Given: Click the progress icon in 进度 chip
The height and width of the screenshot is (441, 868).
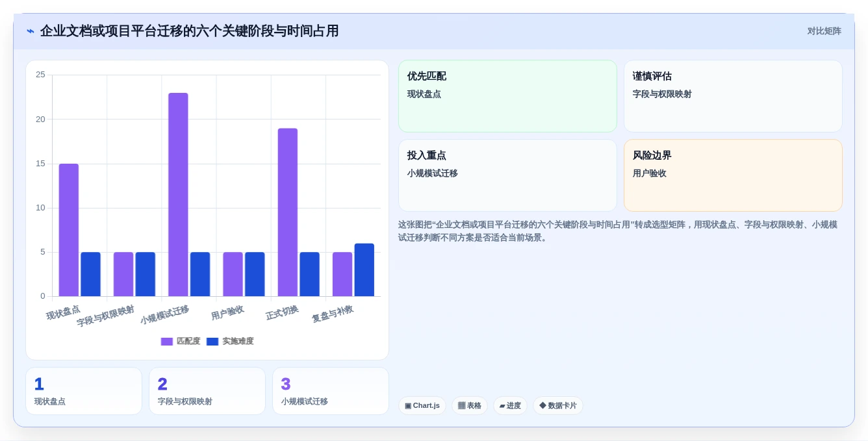Looking at the screenshot, I should pos(502,406).
